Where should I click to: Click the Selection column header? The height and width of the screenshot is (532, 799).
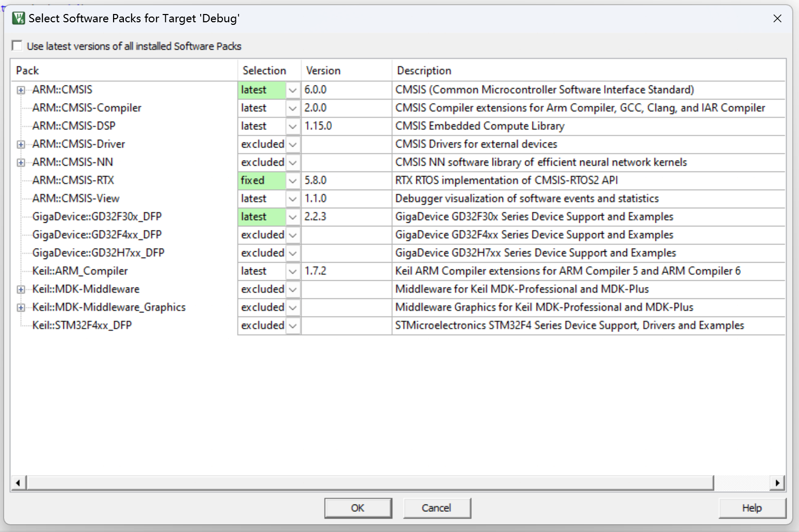point(270,70)
